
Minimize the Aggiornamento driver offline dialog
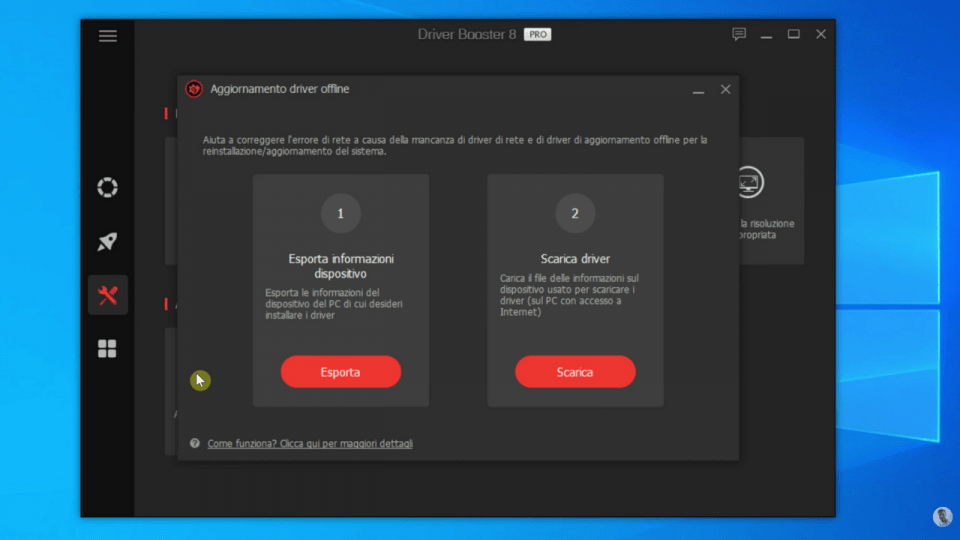[x=698, y=91]
